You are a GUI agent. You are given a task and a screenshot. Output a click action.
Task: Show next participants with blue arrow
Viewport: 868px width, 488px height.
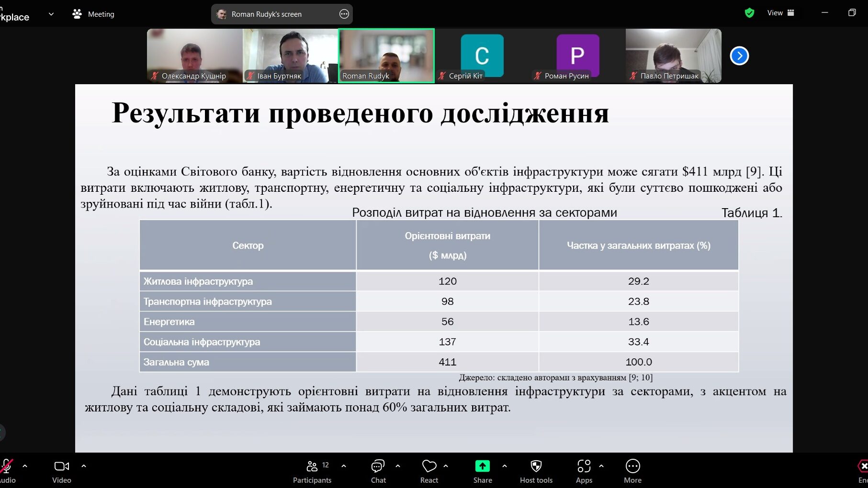(739, 56)
